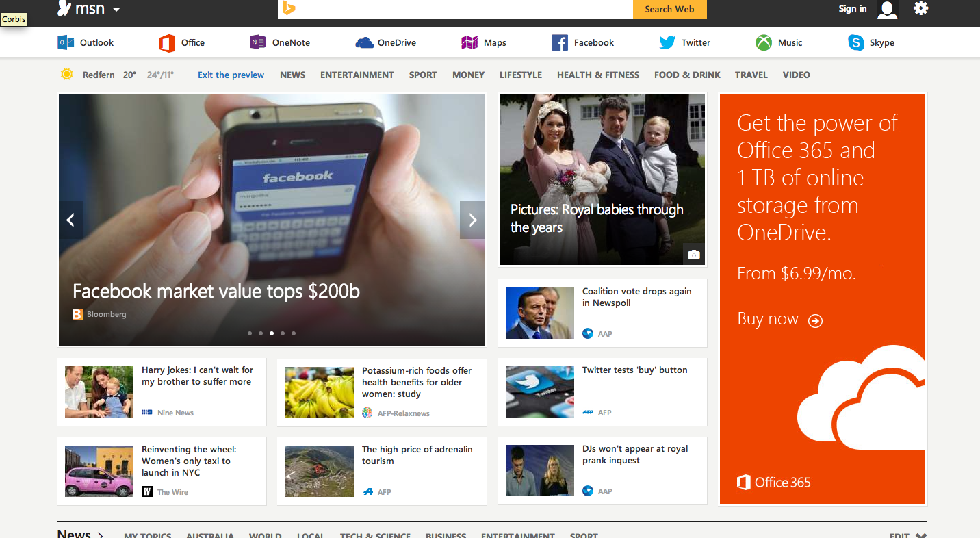980x538 pixels.
Task: Open HEALTH & FITNESS section
Action: [598, 75]
